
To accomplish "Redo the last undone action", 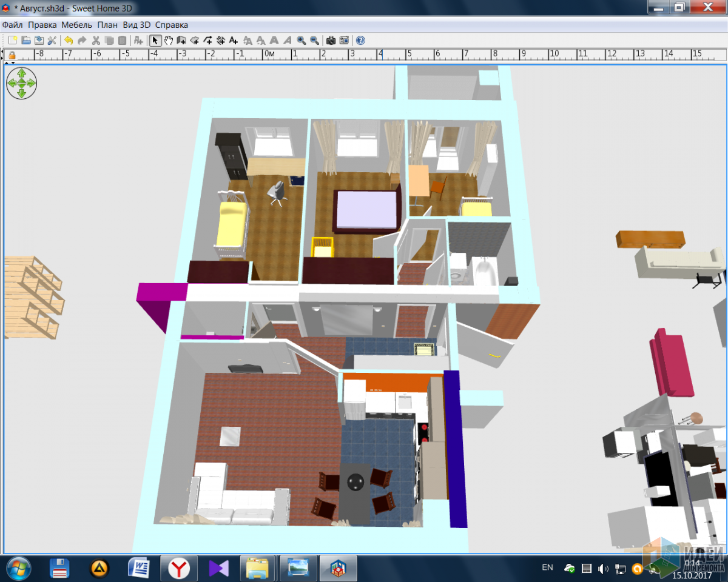I will 82,41.
